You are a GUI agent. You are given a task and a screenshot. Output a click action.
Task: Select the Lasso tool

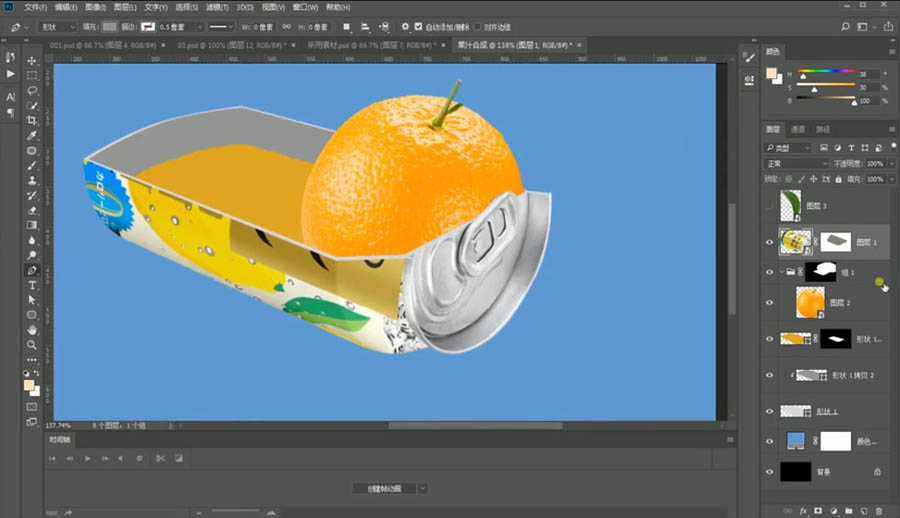(x=32, y=90)
